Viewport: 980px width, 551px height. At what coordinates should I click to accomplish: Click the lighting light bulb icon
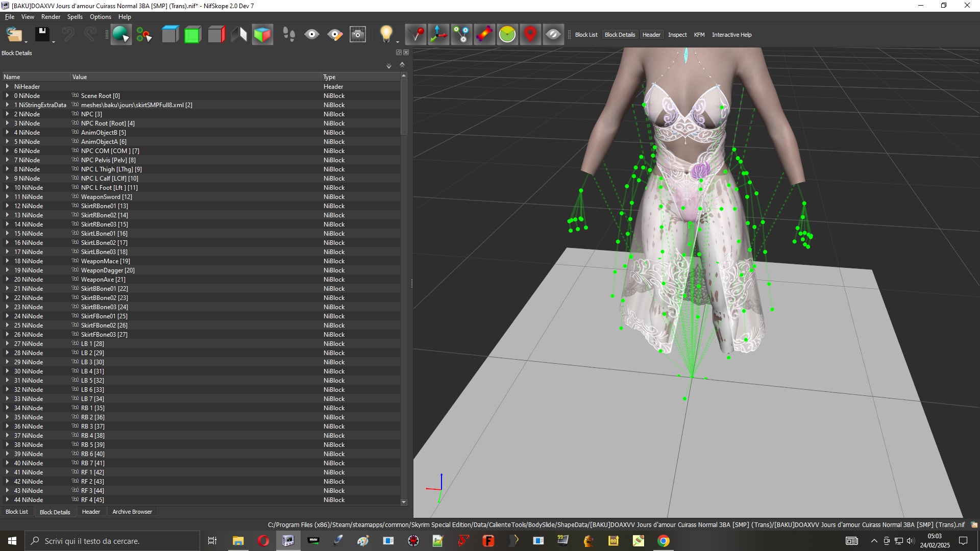386,34
